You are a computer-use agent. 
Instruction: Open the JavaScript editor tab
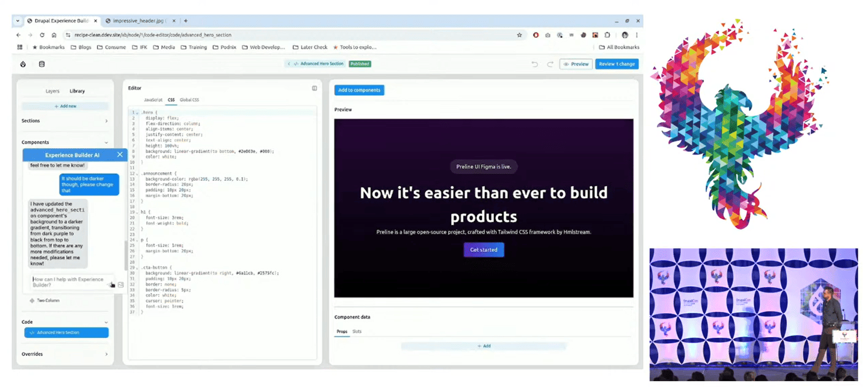click(153, 100)
